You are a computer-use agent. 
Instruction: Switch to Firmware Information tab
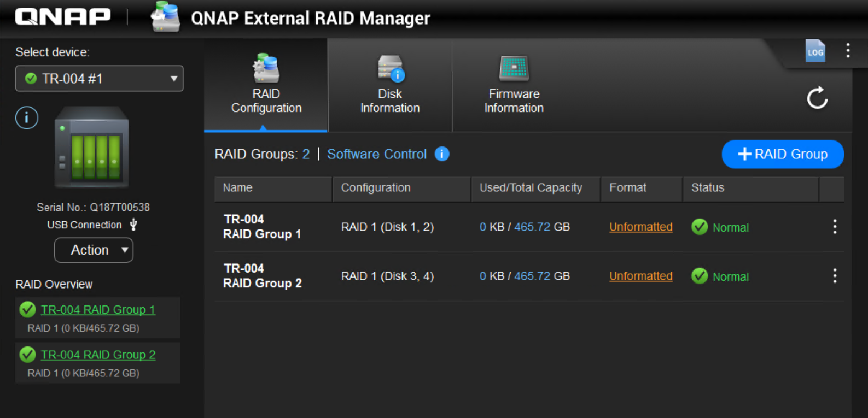click(514, 86)
